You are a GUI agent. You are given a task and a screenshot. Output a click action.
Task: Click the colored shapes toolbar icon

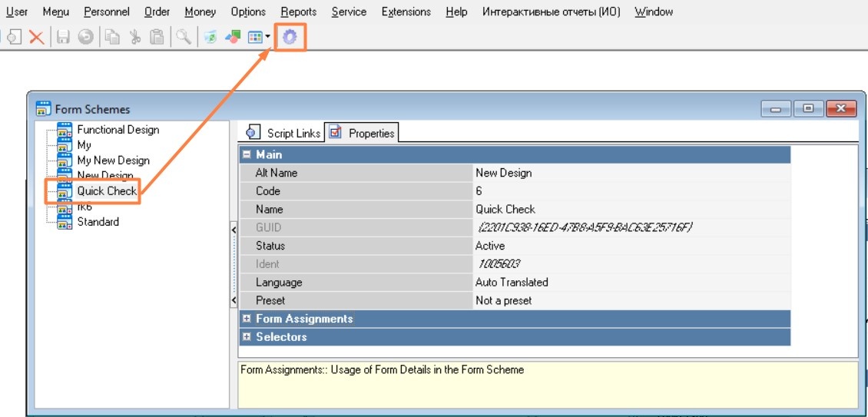[x=233, y=37]
